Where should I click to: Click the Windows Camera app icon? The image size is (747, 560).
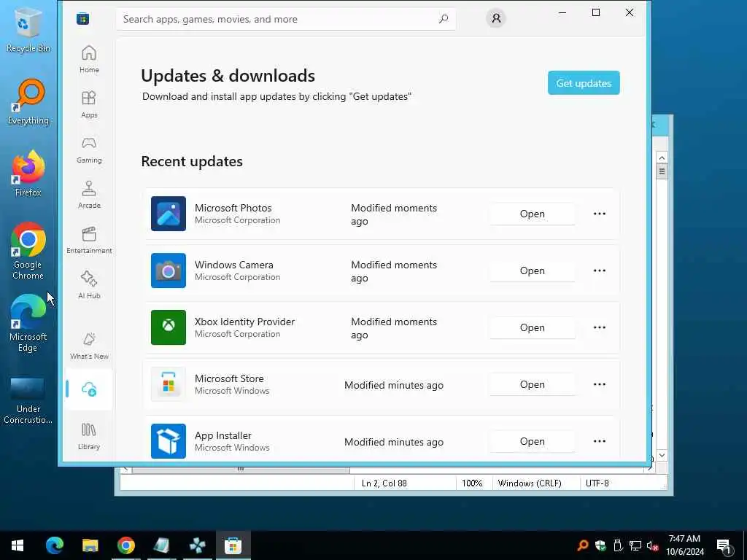[169, 271]
